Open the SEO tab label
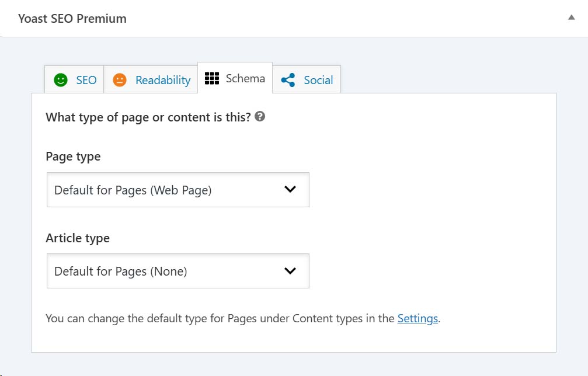The width and height of the screenshot is (588, 376). pos(86,80)
